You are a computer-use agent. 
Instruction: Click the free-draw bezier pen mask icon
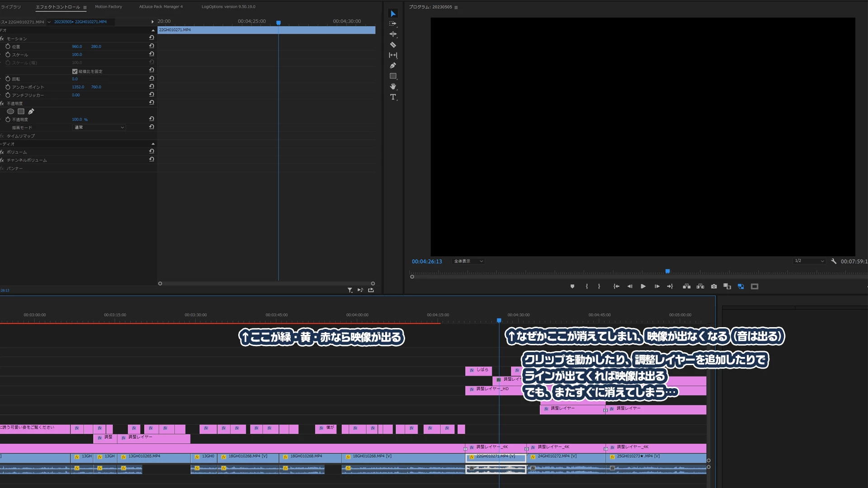point(31,112)
